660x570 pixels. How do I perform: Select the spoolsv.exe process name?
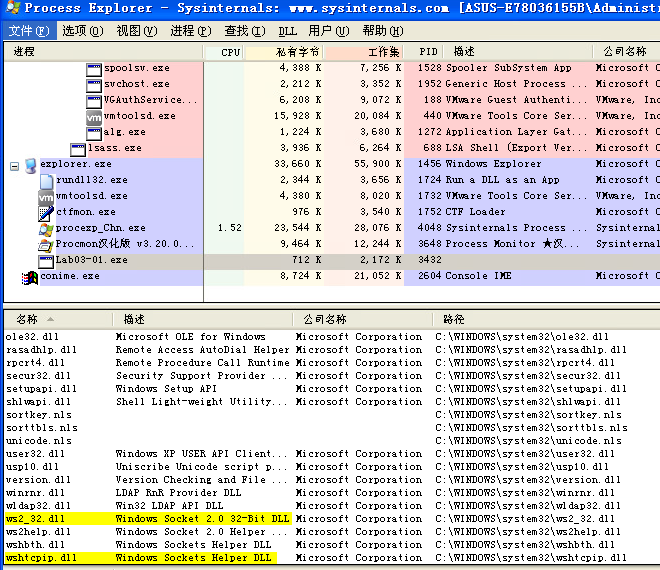click(137, 68)
